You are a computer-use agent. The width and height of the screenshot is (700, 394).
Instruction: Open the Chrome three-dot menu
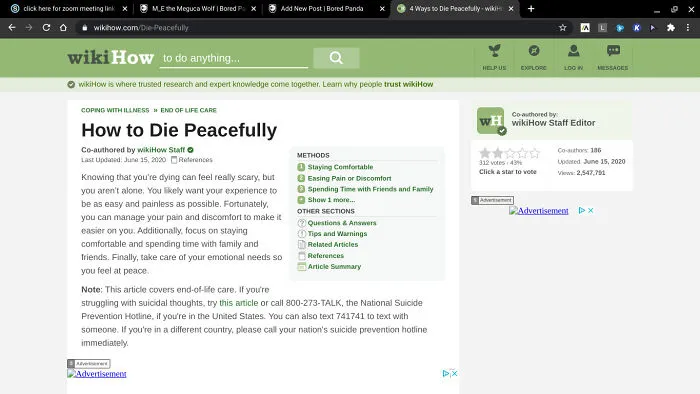coord(688,28)
